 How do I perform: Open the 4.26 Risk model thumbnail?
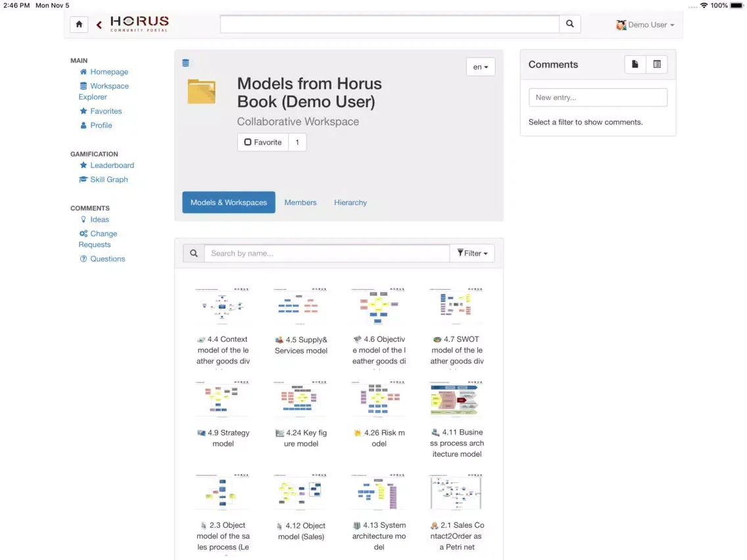click(378, 398)
